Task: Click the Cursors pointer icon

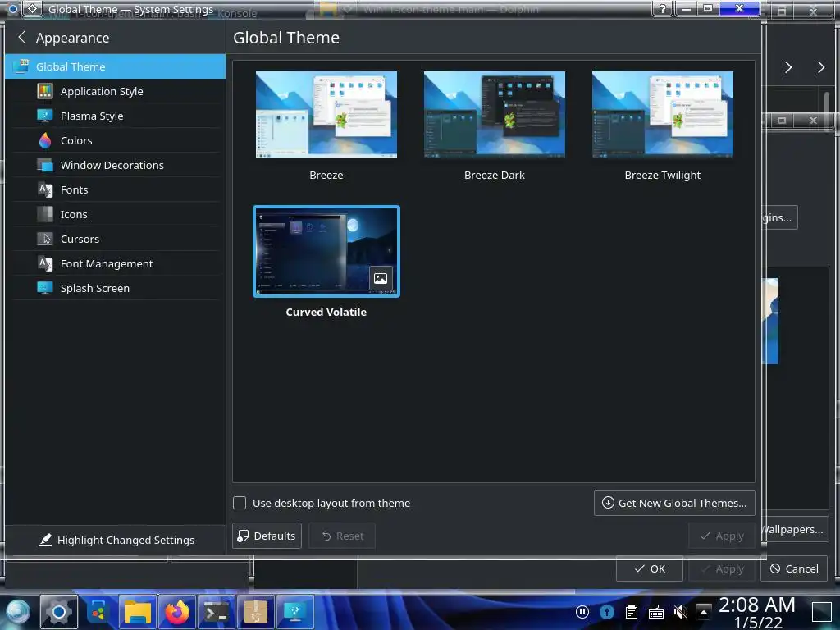Action: pos(45,239)
